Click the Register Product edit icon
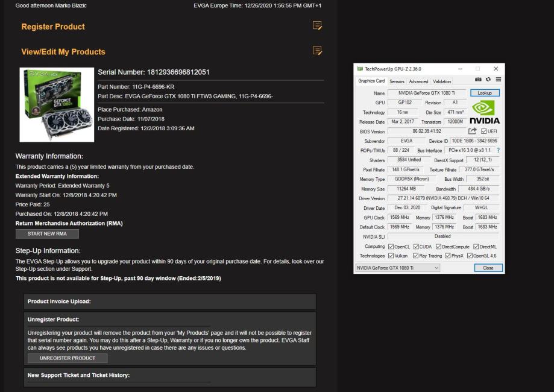The image size is (554, 392). click(x=317, y=25)
